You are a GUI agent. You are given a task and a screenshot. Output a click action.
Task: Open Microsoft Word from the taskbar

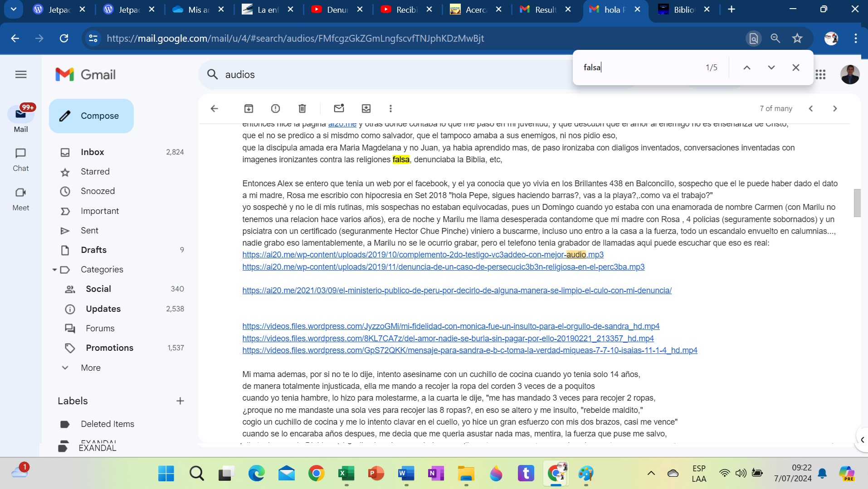point(406,474)
